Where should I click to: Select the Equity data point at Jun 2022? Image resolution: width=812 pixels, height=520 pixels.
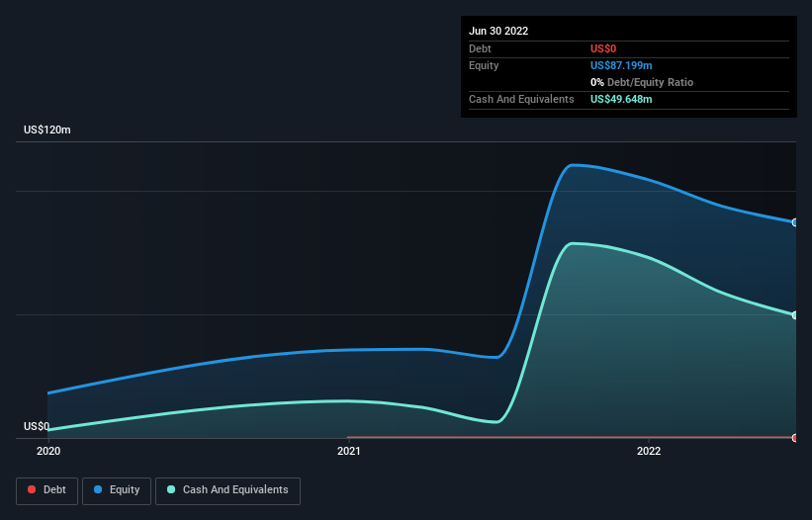[x=795, y=222]
